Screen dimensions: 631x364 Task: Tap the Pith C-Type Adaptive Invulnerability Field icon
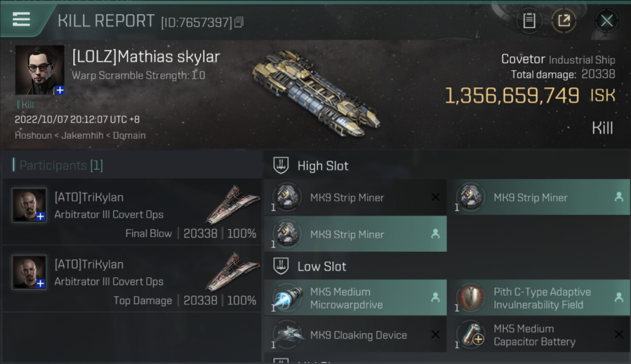click(470, 298)
